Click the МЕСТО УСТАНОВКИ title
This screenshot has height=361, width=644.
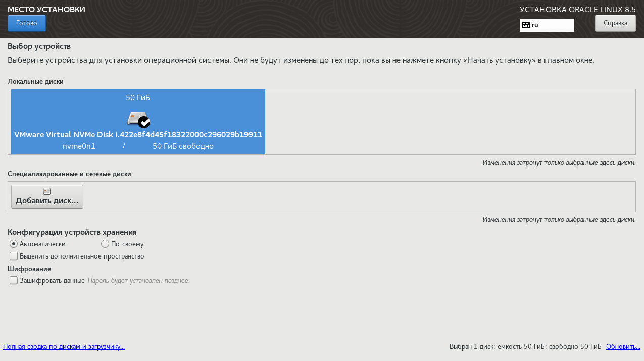click(46, 10)
